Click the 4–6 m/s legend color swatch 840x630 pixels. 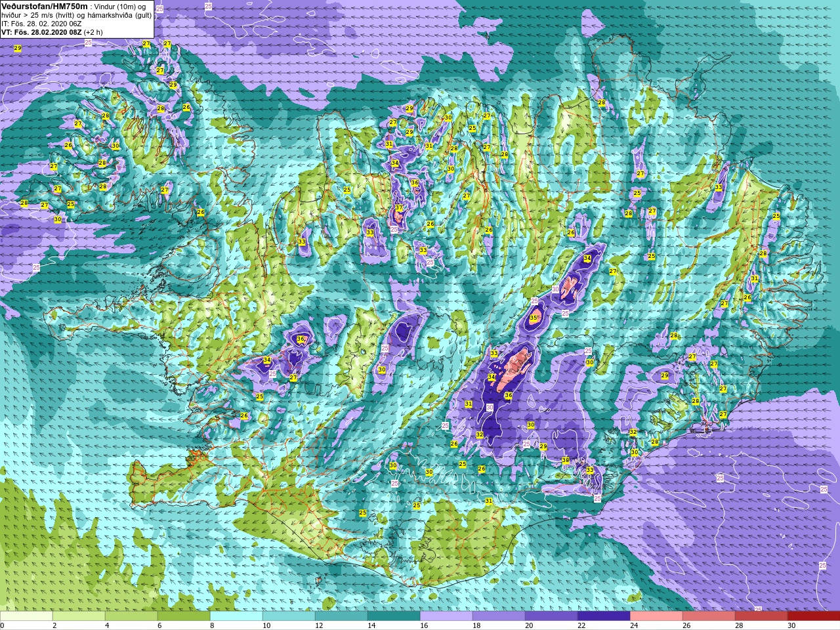(x=131, y=616)
